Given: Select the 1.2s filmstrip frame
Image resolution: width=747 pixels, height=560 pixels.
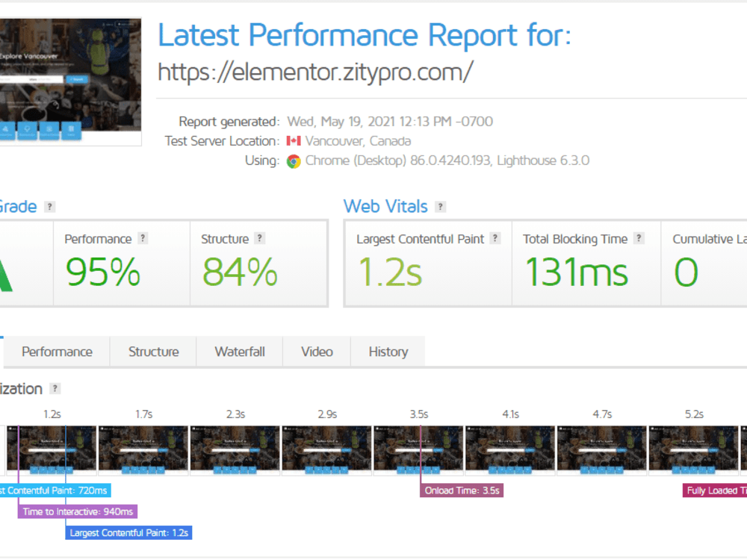Looking at the screenshot, I should pos(52,450).
